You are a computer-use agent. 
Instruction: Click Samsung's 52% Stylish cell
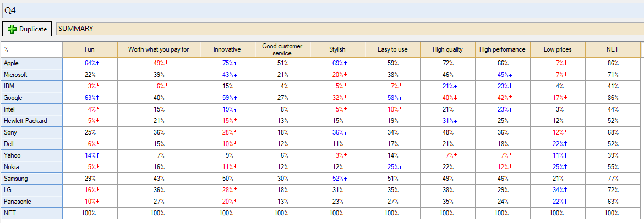pyautogui.click(x=337, y=179)
